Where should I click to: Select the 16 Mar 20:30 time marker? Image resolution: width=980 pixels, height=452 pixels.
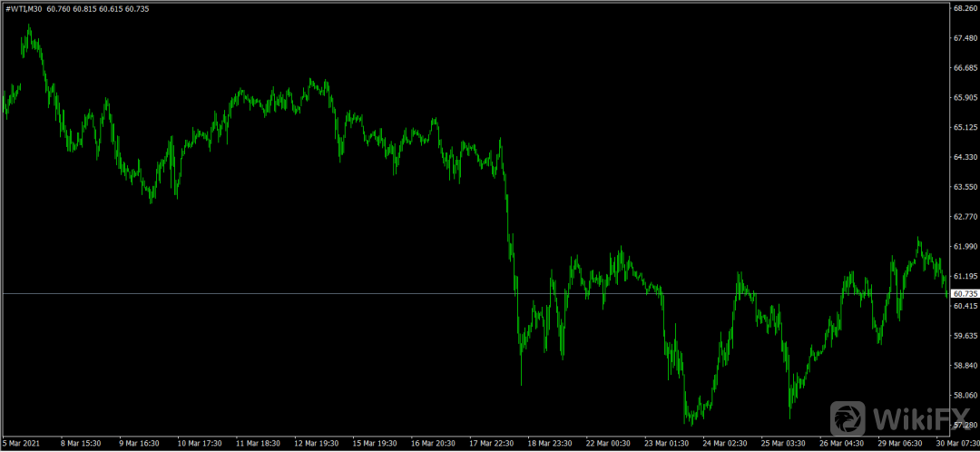coord(433,444)
